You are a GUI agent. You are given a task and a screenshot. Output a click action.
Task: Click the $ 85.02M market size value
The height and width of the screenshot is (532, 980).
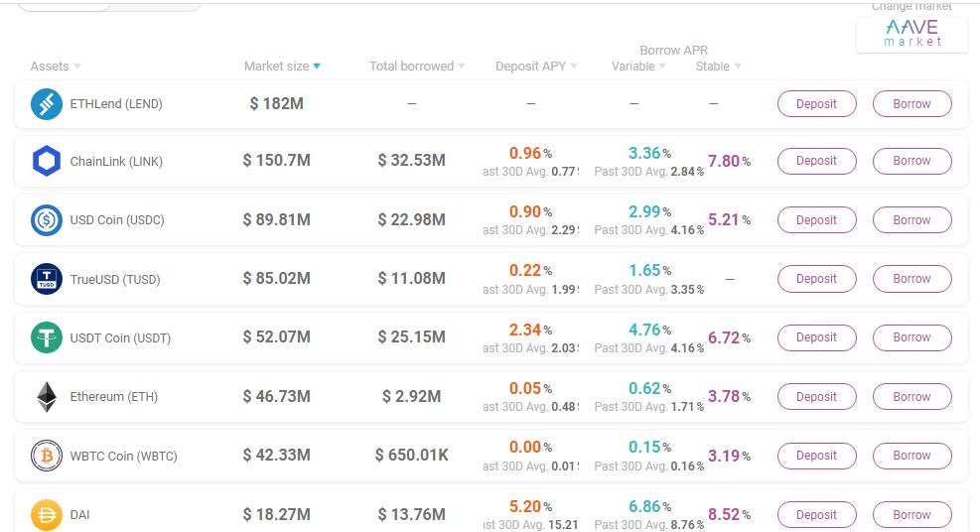(276, 279)
